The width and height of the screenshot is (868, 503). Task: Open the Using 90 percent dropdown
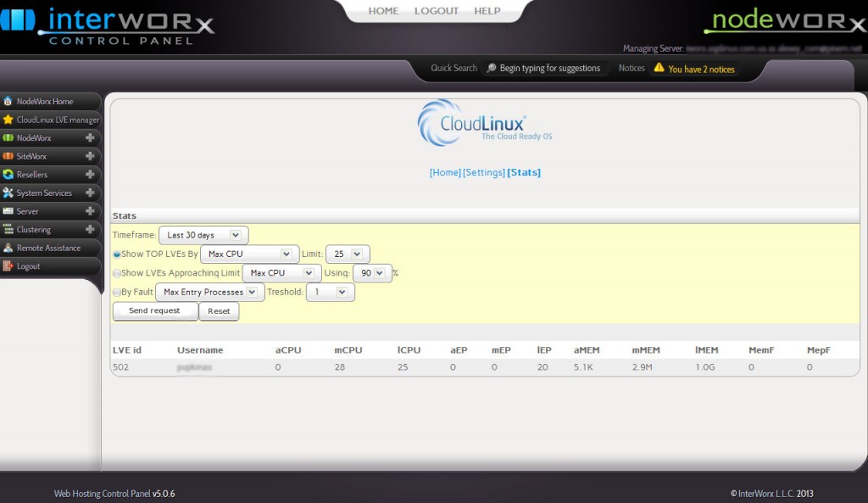pos(372,273)
